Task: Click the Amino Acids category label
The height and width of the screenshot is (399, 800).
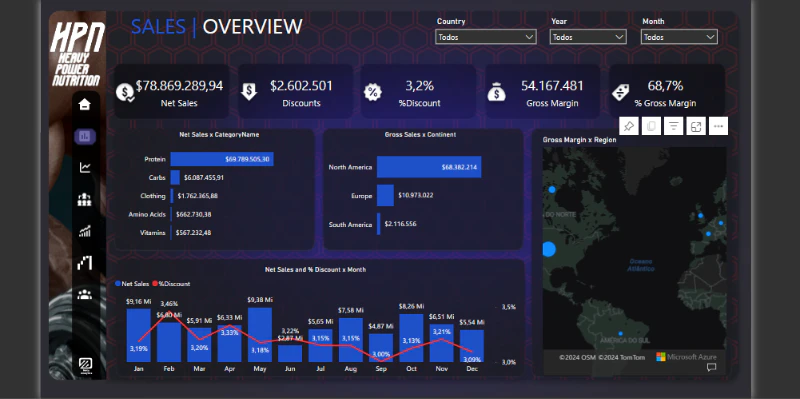Action: tap(147, 214)
